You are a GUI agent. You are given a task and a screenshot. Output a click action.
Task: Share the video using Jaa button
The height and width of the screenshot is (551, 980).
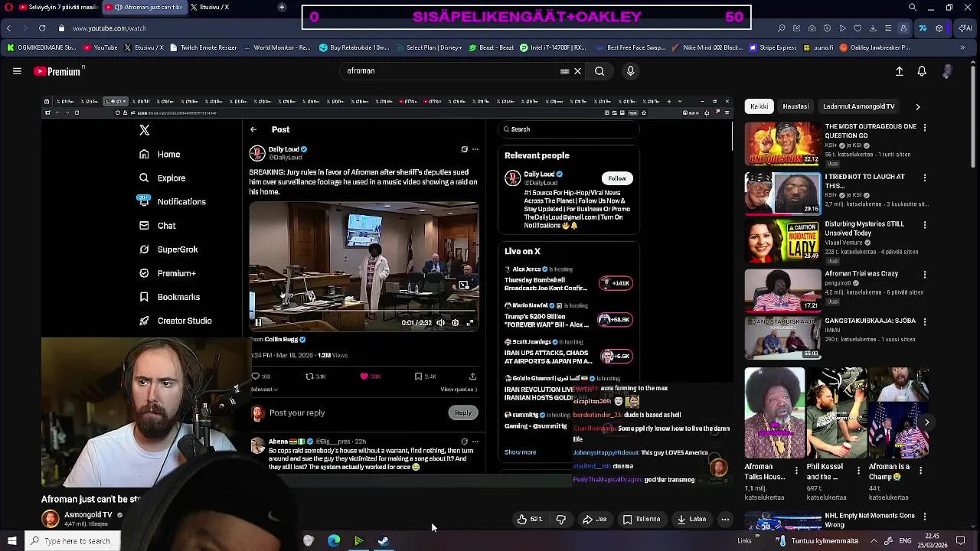pyautogui.click(x=595, y=519)
